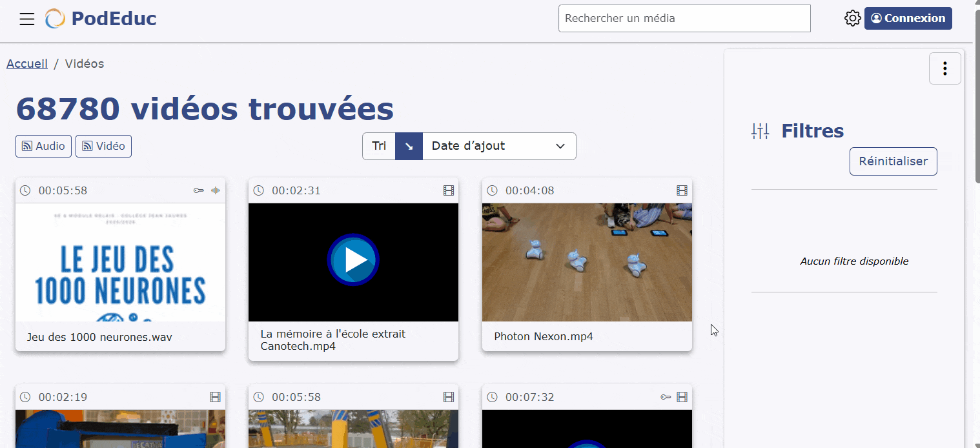
Task: Click the Filtres sliders icon
Action: (x=761, y=131)
